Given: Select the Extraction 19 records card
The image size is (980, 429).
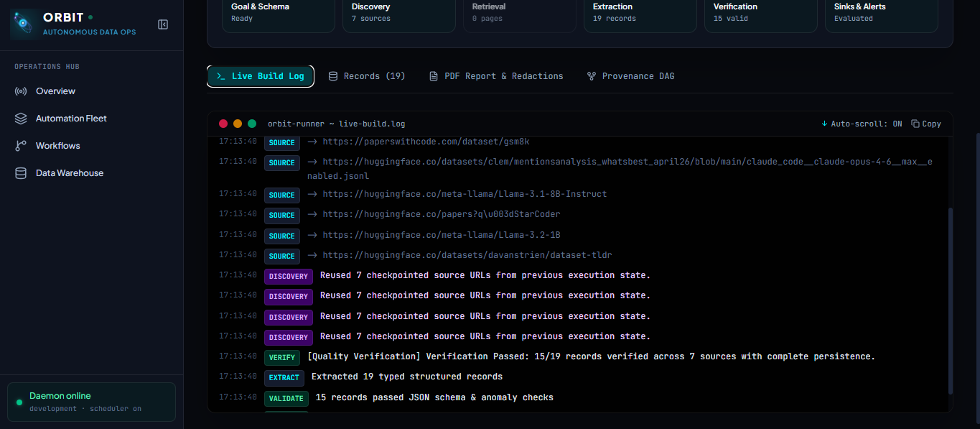Looking at the screenshot, I should coord(640,13).
